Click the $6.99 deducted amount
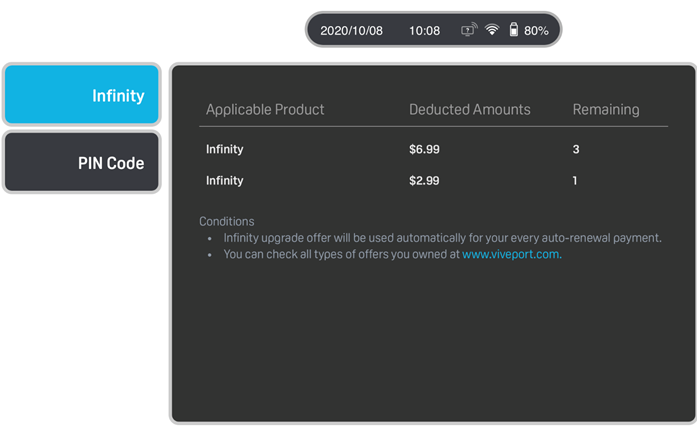This screenshot has height=436, width=697. 424,149
